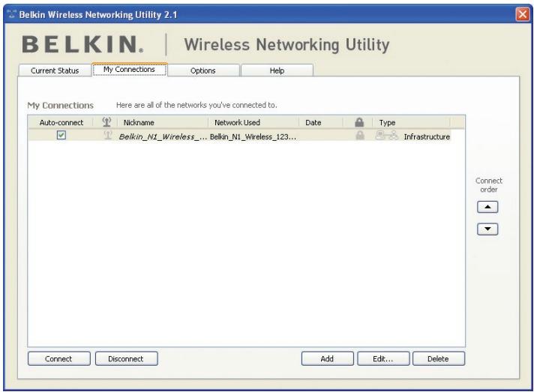This screenshot has width=534, height=392.
Task: Switch to the Current Status tab
Action: (x=55, y=70)
